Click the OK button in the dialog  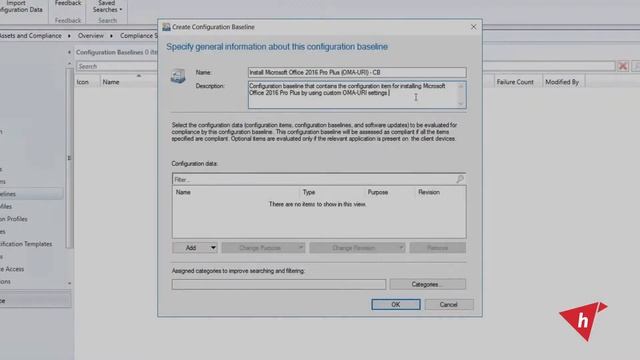coord(396,304)
